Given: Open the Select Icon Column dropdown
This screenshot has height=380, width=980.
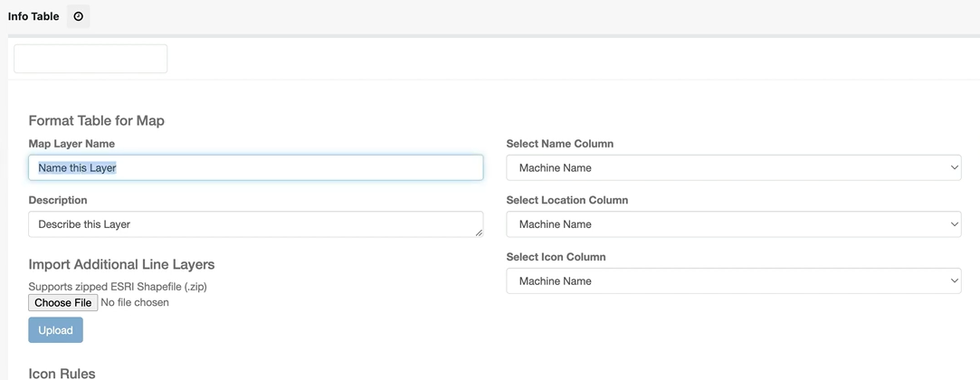Looking at the screenshot, I should coord(734,280).
